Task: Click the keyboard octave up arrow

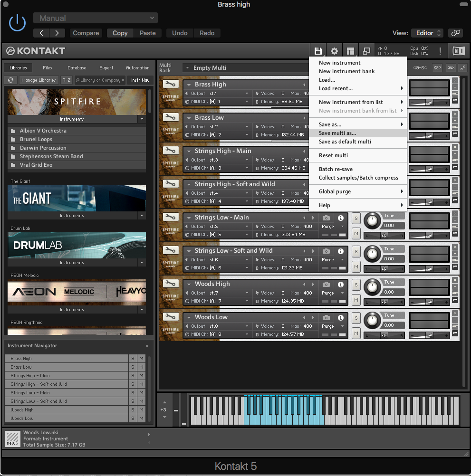Action: coord(164,402)
